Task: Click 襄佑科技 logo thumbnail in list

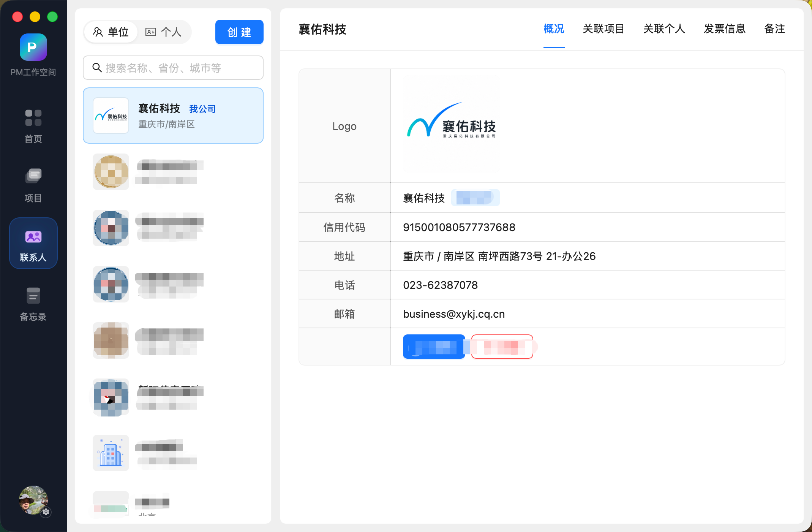Action: [x=111, y=116]
